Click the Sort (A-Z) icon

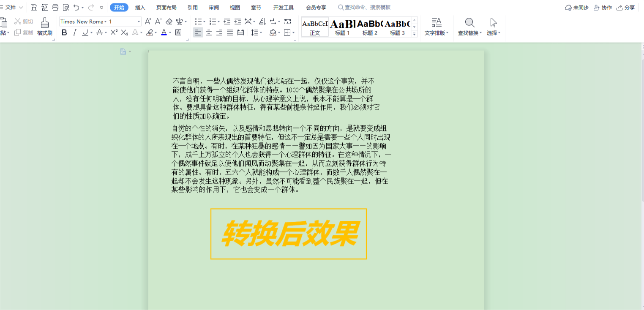tap(262, 21)
